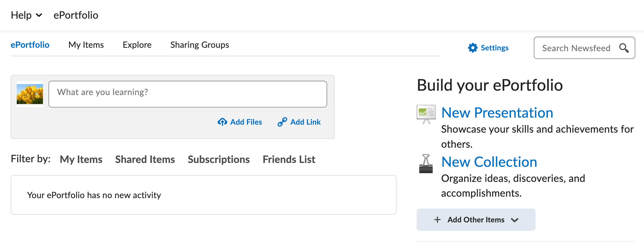Start a New Collection
This screenshot has height=242, width=644.
click(489, 162)
